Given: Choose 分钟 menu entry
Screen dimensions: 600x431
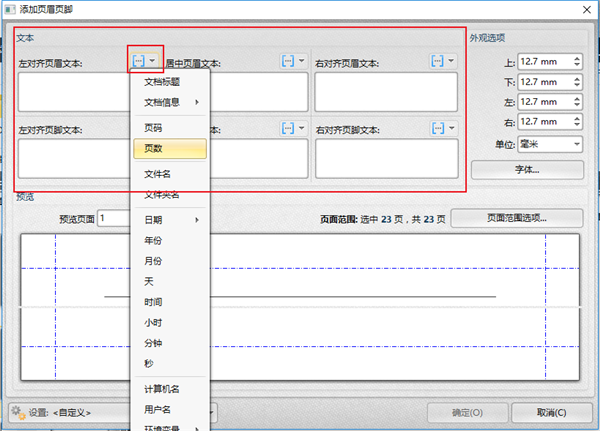Looking at the screenshot, I should (x=170, y=343).
